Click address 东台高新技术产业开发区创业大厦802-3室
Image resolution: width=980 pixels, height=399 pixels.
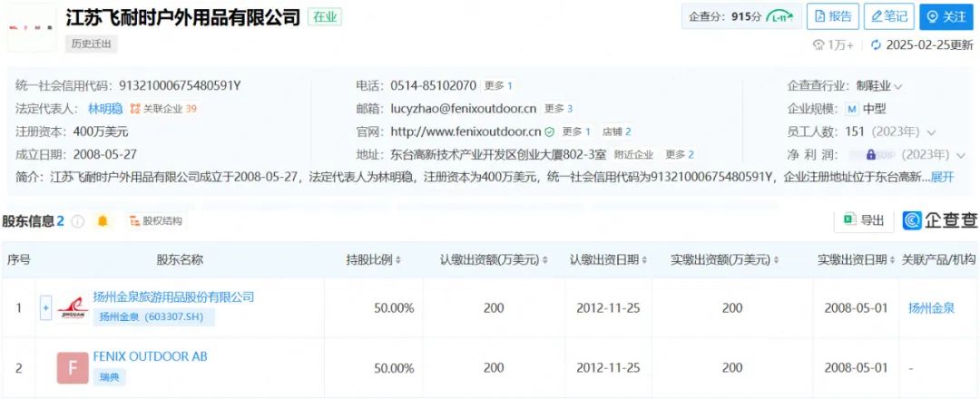coord(498,154)
